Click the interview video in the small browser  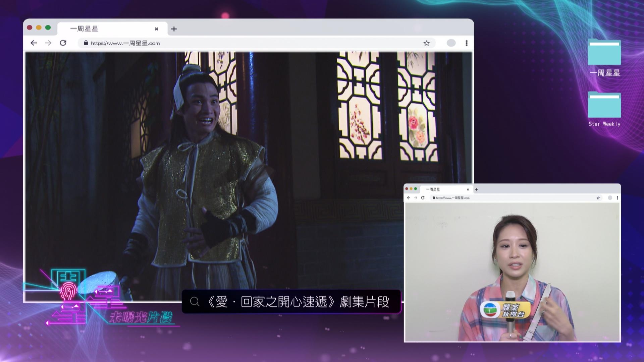pyautogui.click(x=512, y=272)
